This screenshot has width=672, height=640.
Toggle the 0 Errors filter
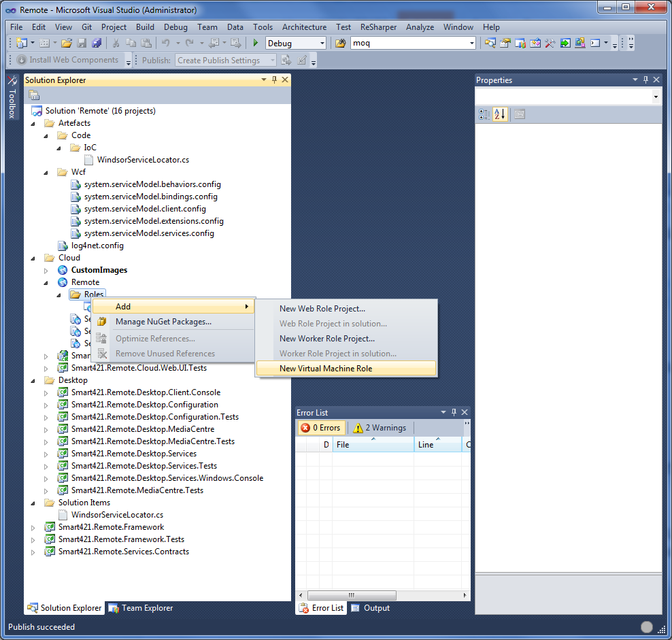pyautogui.click(x=321, y=428)
